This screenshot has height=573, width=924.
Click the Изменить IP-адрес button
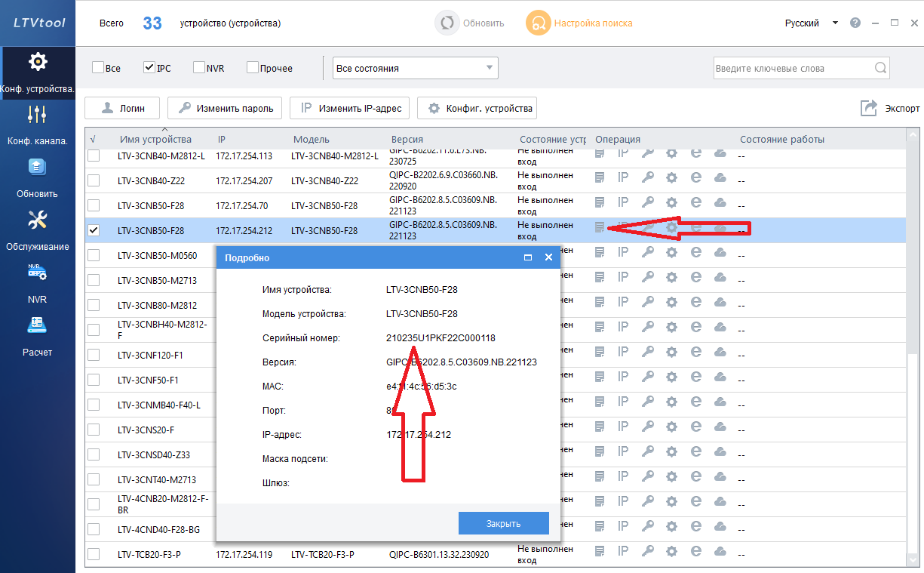[350, 108]
